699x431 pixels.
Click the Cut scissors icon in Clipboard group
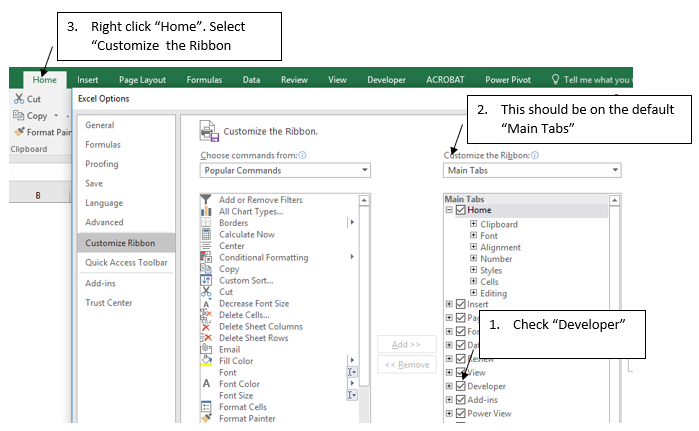pyautogui.click(x=19, y=99)
